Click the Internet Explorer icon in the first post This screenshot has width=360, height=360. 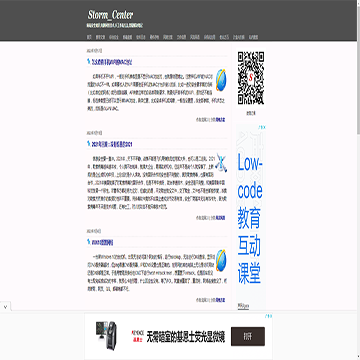click(x=220, y=80)
